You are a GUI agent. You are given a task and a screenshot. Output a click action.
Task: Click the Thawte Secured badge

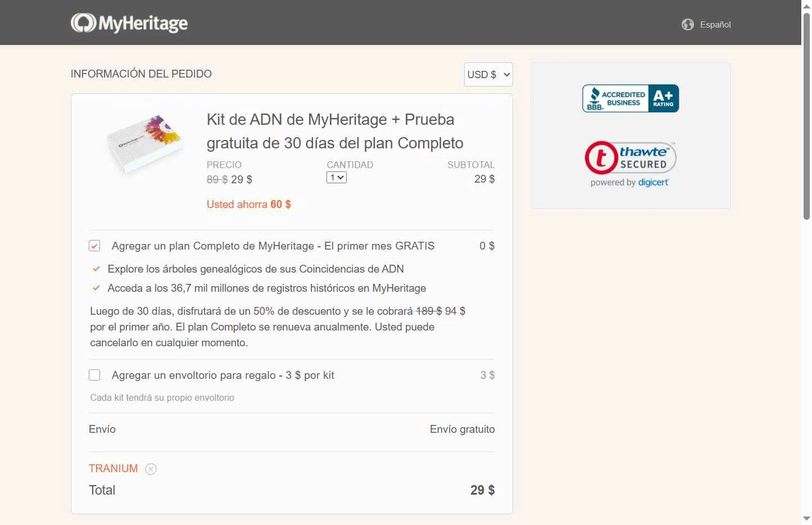[630, 158]
